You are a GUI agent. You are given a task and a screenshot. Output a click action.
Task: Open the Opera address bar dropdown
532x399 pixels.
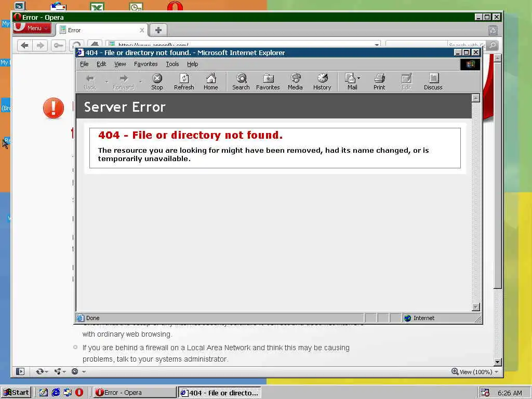[377, 45]
